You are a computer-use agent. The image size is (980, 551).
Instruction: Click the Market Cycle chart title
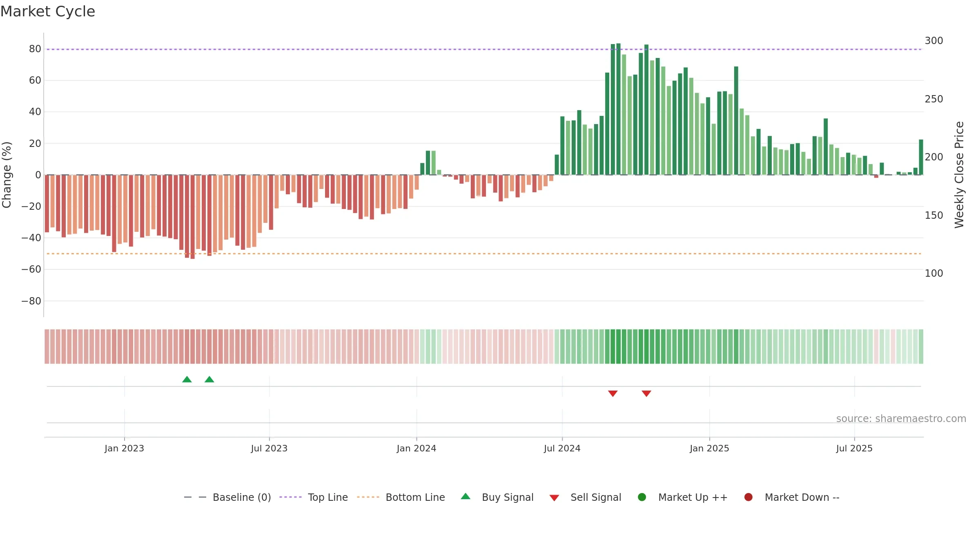[x=48, y=11]
